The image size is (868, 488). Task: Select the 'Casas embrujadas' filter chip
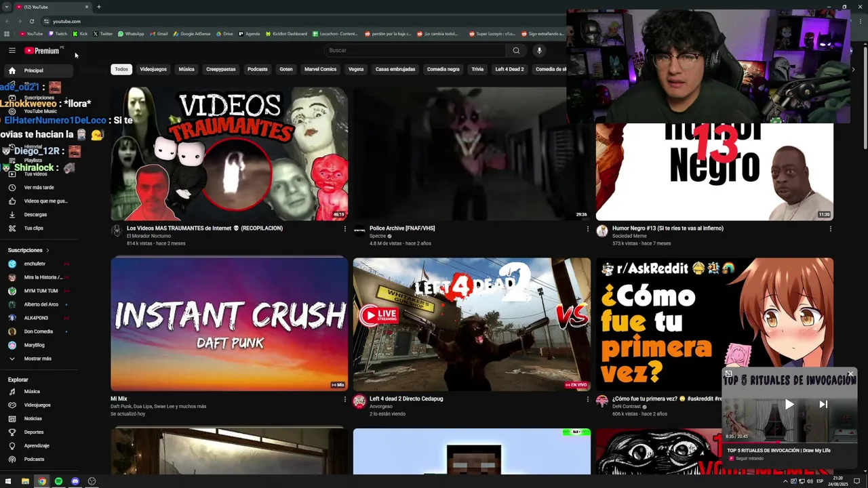click(395, 69)
